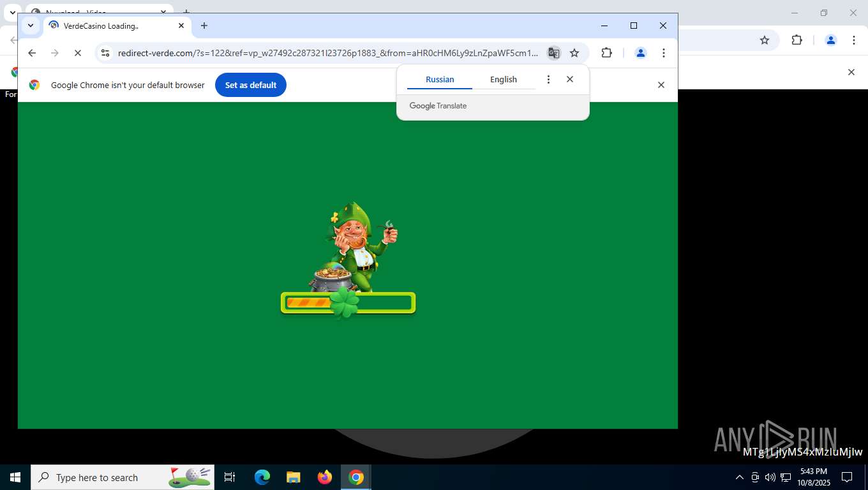Click the Chrome taskbar icon
This screenshot has height=490, width=868.
(x=356, y=477)
